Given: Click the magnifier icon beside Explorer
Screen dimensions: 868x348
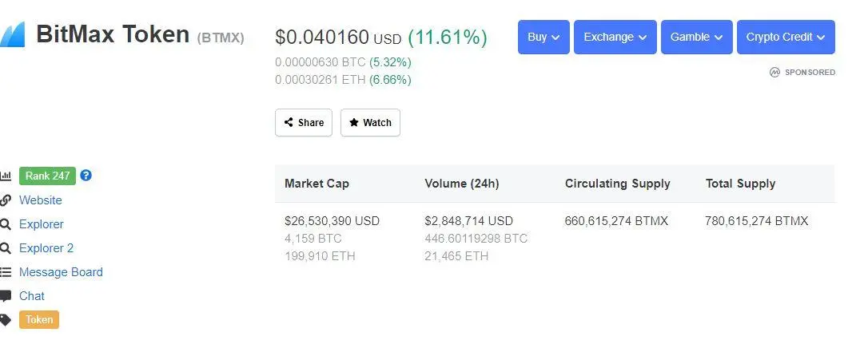Looking at the screenshot, I should point(6,224).
